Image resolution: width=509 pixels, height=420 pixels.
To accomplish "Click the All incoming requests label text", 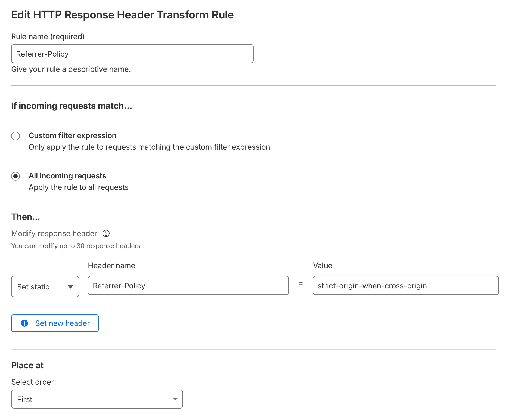I will (67, 176).
